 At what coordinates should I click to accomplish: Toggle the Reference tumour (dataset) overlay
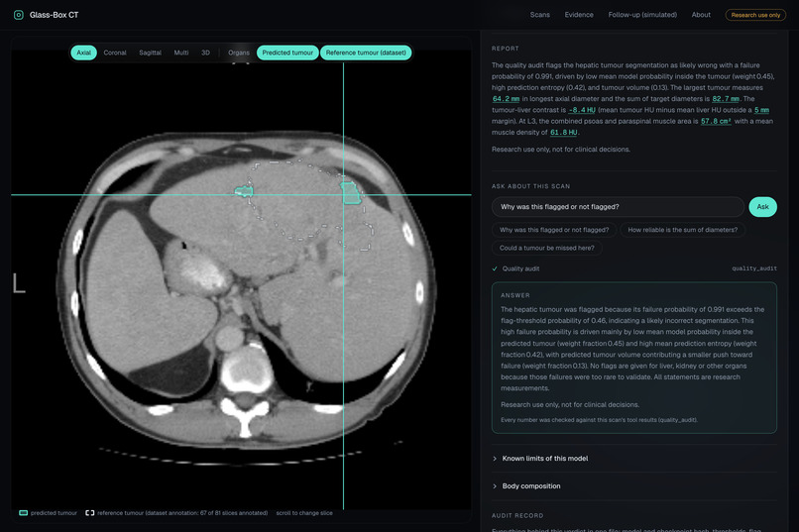(x=366, y=53)
